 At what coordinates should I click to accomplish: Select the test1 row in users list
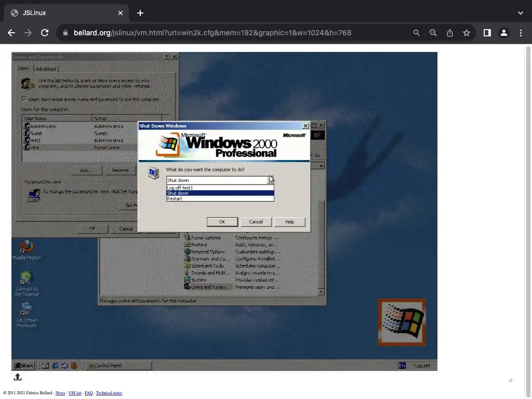(79, 140)
